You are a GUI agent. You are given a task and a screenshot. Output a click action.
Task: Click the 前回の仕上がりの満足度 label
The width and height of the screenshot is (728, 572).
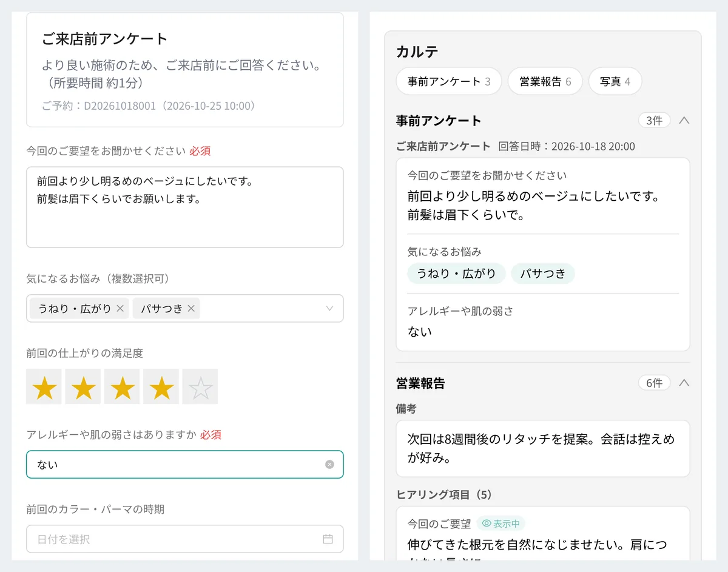click(x=85, y=353)
